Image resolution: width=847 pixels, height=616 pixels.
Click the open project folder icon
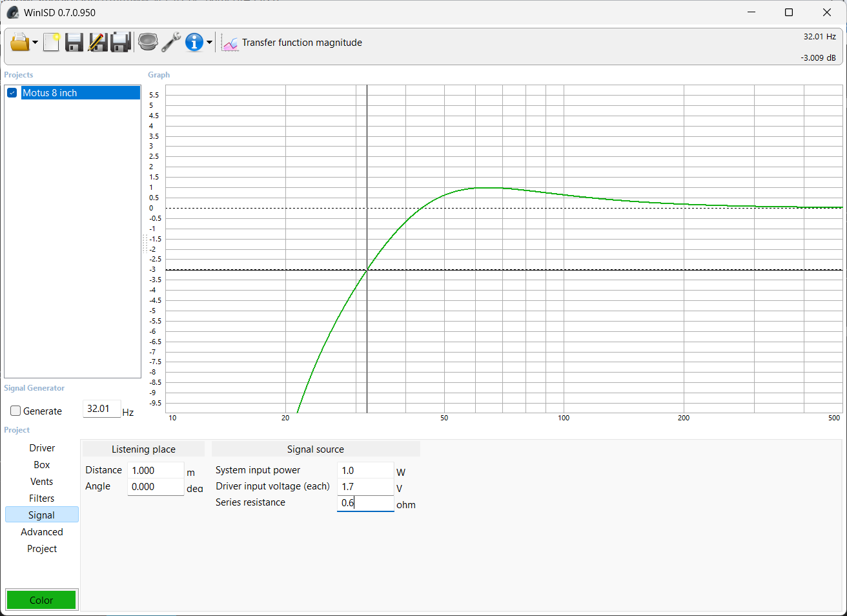(x=20, y=43)
